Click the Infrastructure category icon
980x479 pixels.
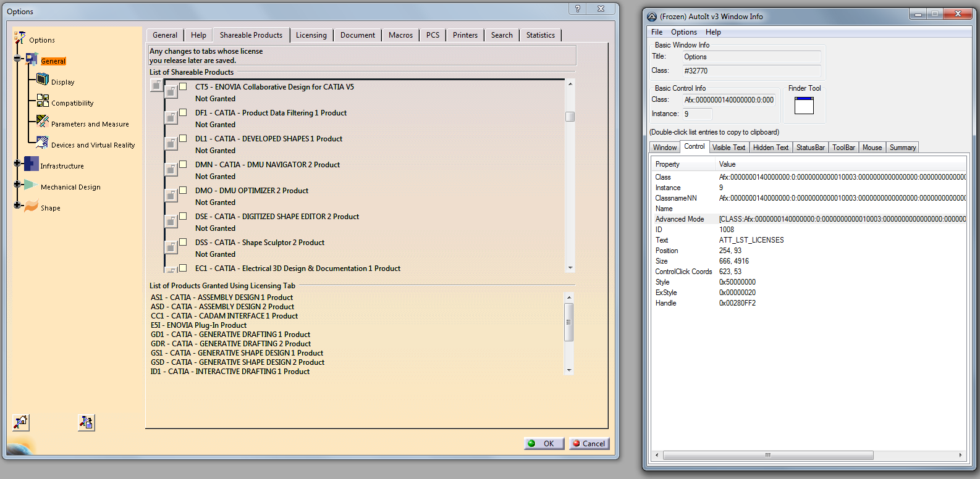click(32, 164)
